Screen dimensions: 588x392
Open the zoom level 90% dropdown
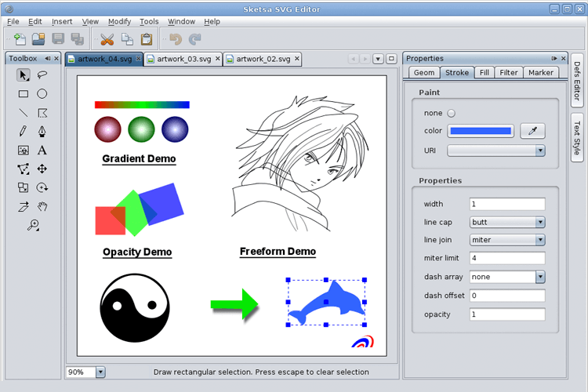[100, 372]
